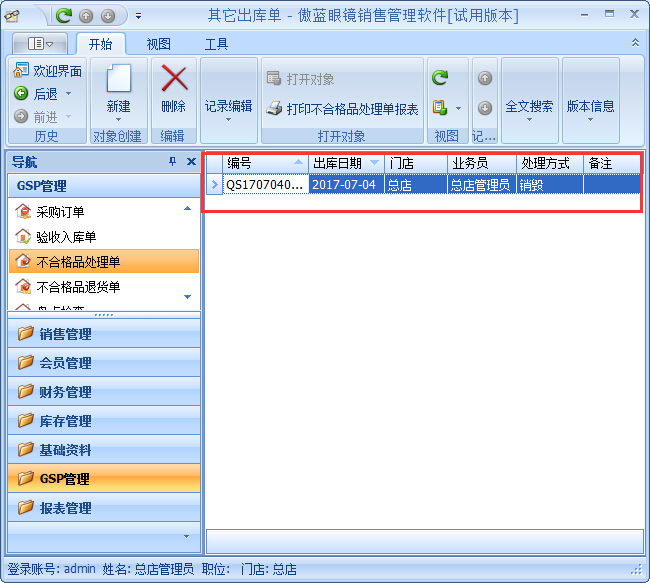
Task: Switch to the 开始 ribbon tab
Action: (100, 44)
